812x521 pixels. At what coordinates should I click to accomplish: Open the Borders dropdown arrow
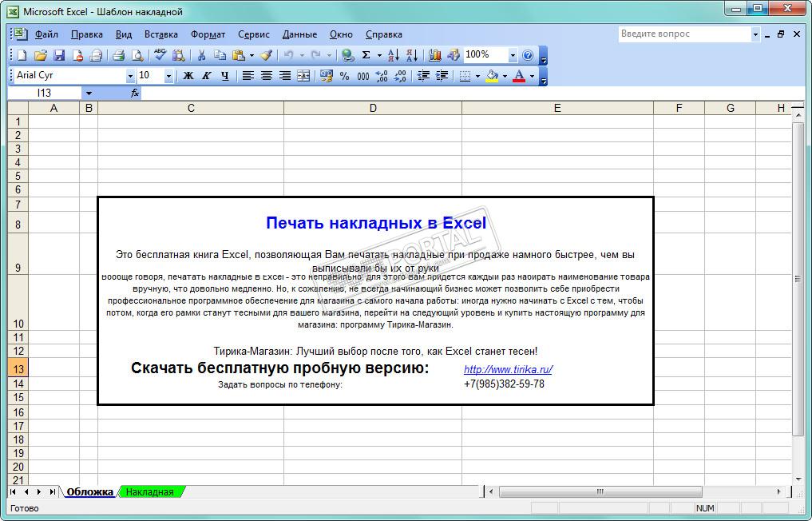click(x=477, y=76)
